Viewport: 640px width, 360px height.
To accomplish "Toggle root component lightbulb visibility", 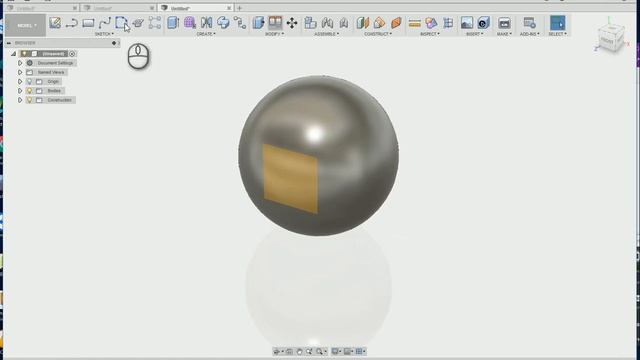I will click(x=24, y=54).
